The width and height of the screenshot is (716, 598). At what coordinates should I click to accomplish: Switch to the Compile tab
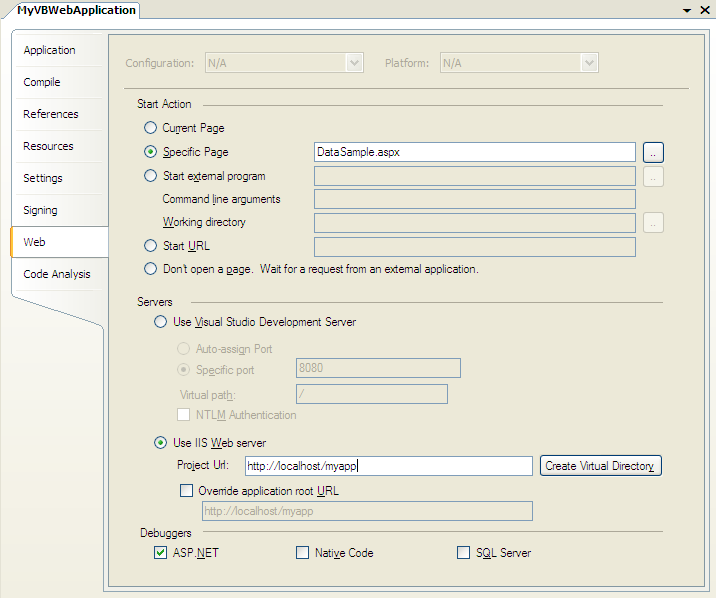coord(42,82)
